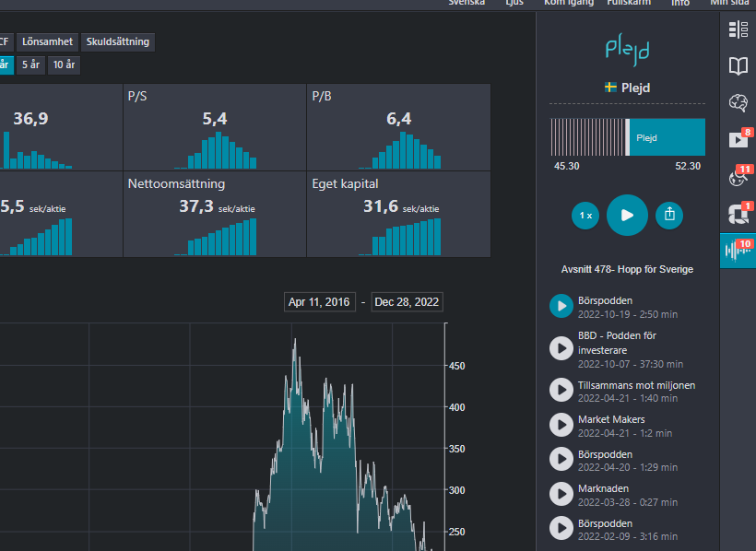Share the current podcast clip
756x551 pixels.
(669, 215)
